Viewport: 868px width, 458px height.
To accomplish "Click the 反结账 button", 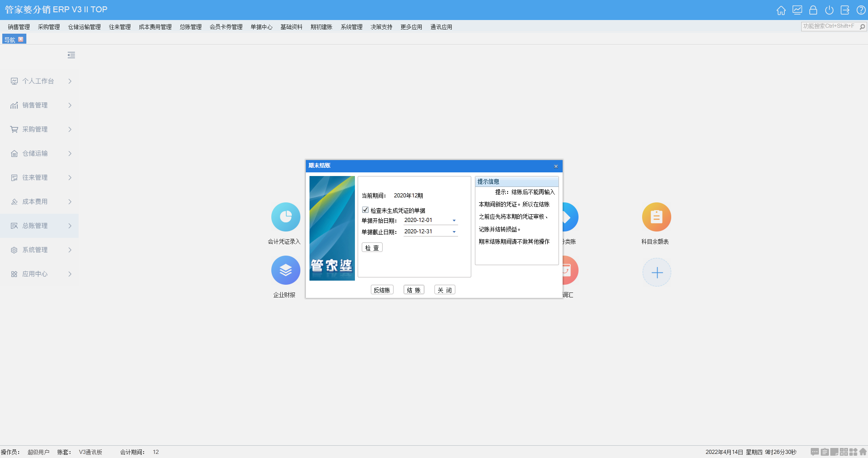I will pyautogui.click(x=382, y=290).
